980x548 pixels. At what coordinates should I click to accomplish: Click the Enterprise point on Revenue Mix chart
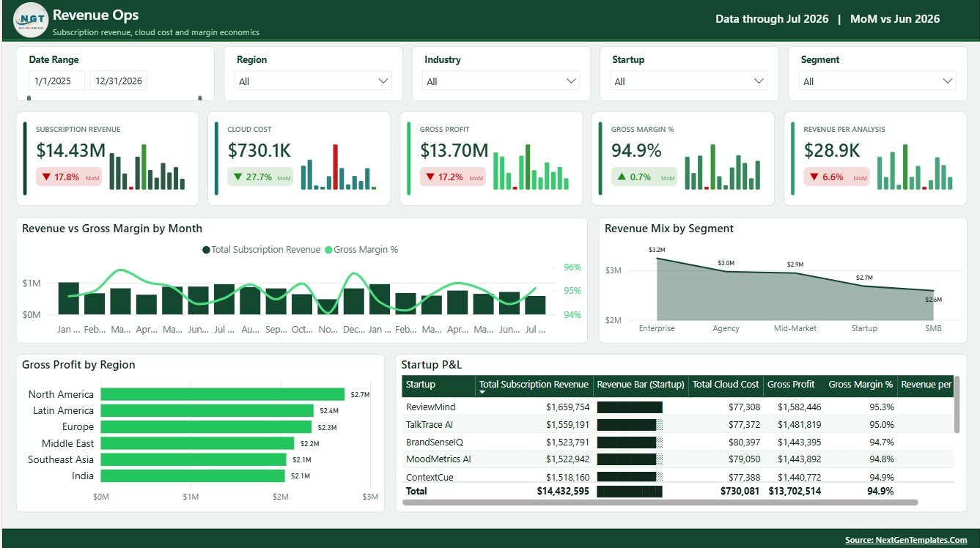(657, 258)
